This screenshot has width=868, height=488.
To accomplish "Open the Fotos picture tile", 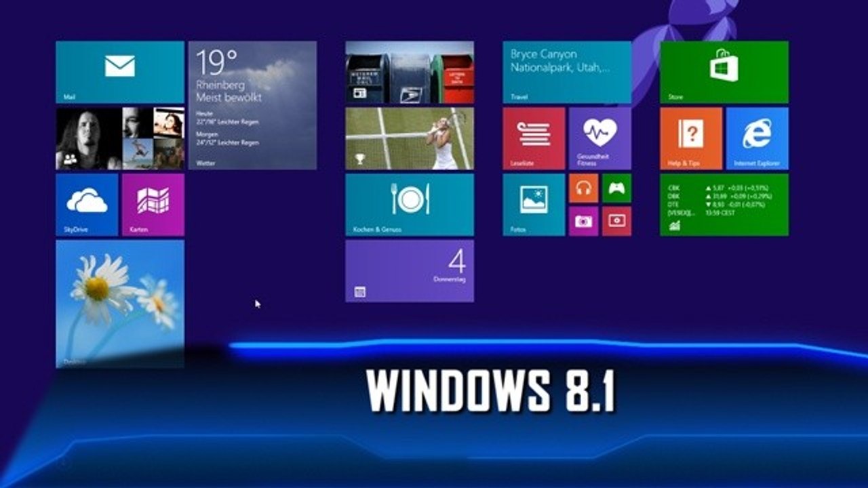I will pyautogui.click(x=534, y=205).
